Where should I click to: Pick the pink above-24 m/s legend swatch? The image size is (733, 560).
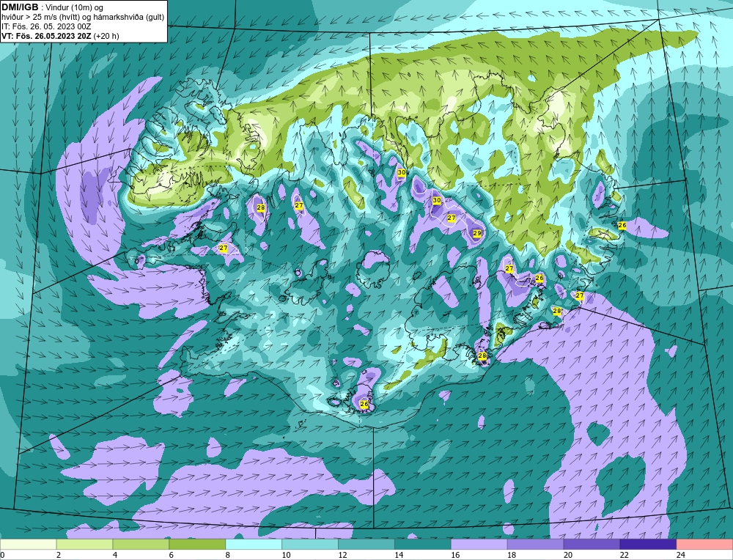tap(704, 545)
